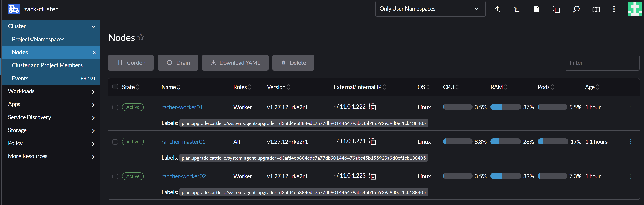Click the racher-worker01 label tag
The height and width of the screenshot is (205, 644).
pyautogui.click(x=304, y=123)
